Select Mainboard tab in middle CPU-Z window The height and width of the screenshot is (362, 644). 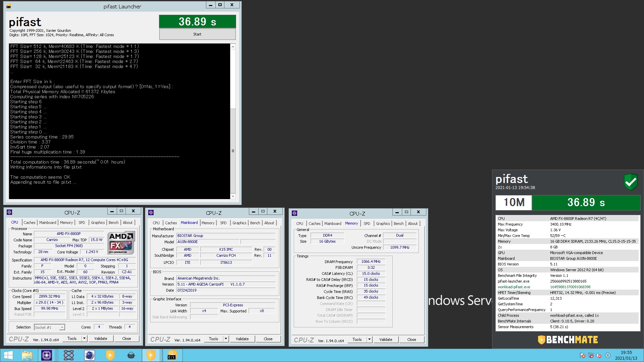pyautogui.click(x=189, y=223)
